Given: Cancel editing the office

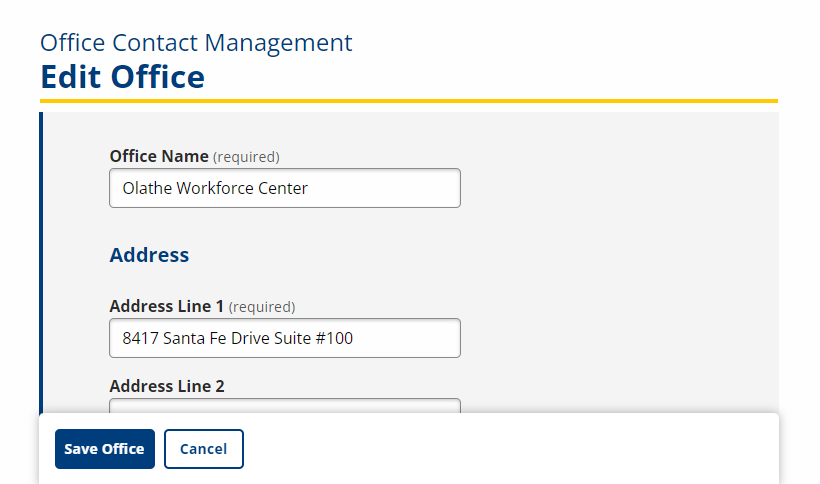Looking at the screenshot, I should tap(203, 449).
